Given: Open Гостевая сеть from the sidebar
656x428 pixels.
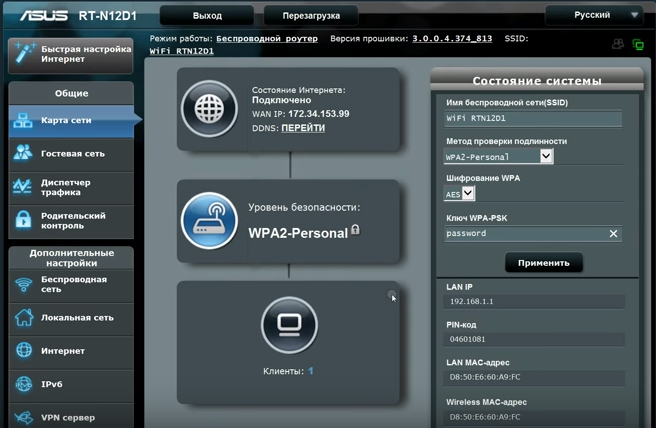Looking at the screenshot, I should tap(68, 154).
